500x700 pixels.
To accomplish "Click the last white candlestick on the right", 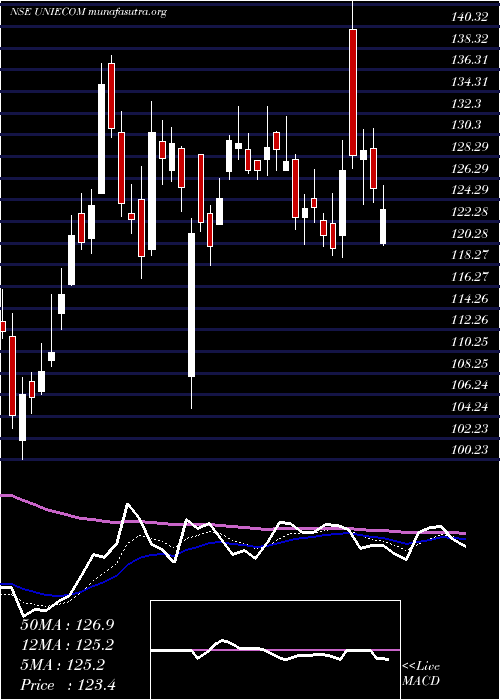I will click(383, 226).
